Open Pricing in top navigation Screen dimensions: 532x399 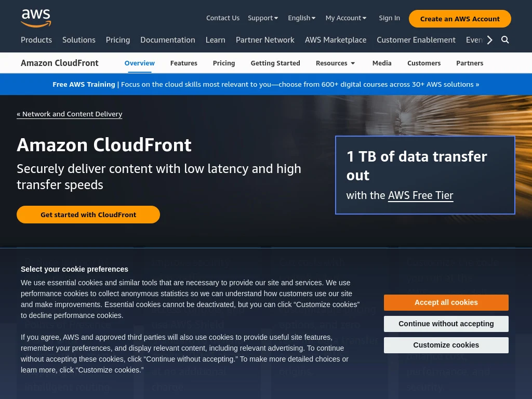click(118, 40)
